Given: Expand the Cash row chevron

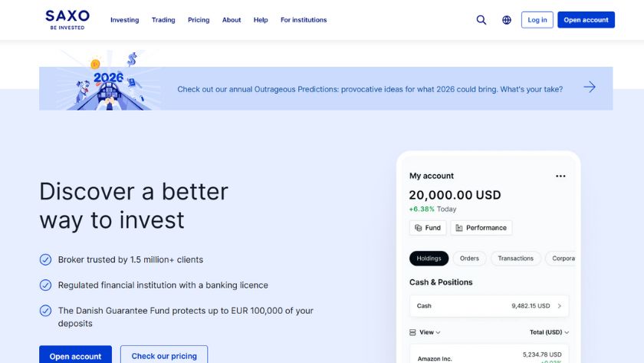Looking at the screenshot, I should point(559,306).
